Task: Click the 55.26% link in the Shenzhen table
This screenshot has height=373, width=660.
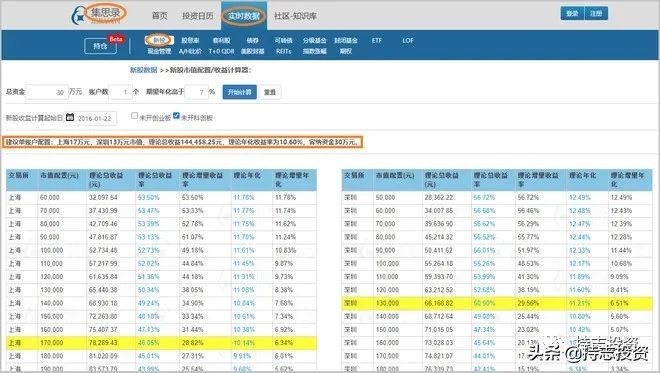Action: point(484,264)
